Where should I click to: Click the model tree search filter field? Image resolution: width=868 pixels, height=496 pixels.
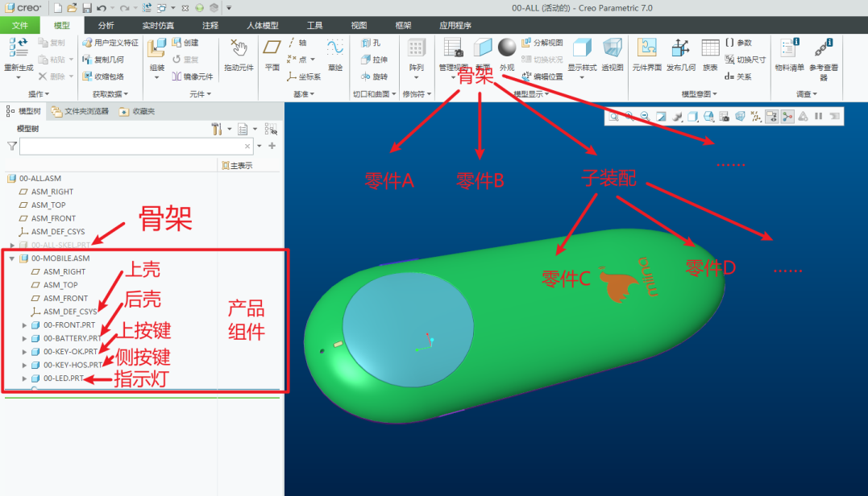pos(133,146)
